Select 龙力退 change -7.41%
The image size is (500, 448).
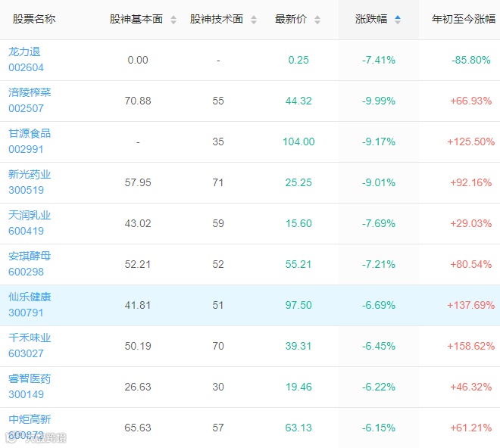click(379, 60)
